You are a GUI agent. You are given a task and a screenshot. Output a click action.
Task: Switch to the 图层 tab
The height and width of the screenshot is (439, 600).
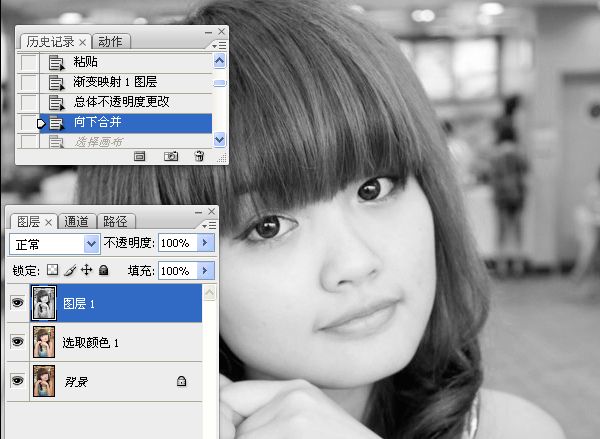point(29,222)
